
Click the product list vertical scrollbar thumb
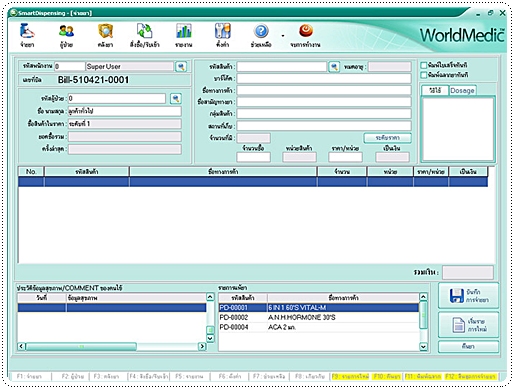tap(423, 315)
